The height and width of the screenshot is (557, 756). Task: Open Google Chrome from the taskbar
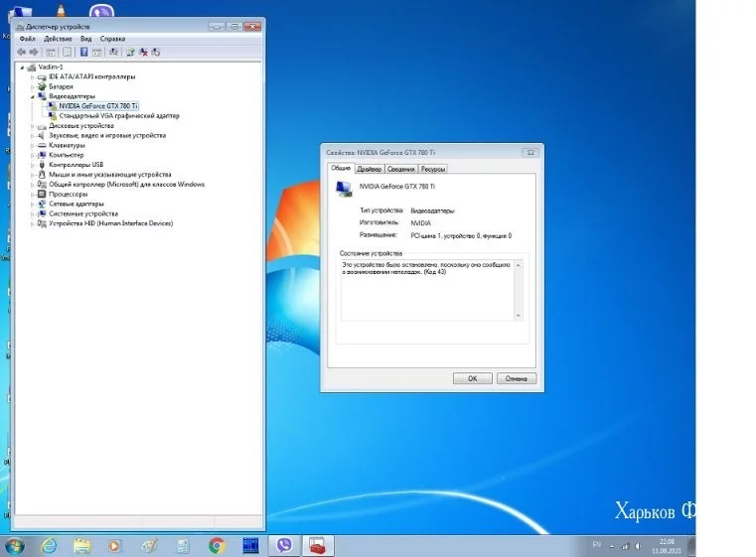tap(217, 544)
